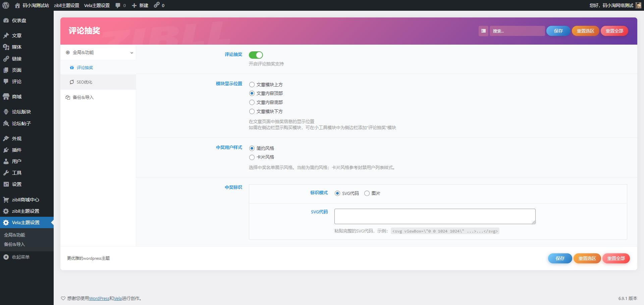Click the comments bubble icon in admin bar
The height and width of the screenshot is (305, 644).
click(x=117, y=5)
